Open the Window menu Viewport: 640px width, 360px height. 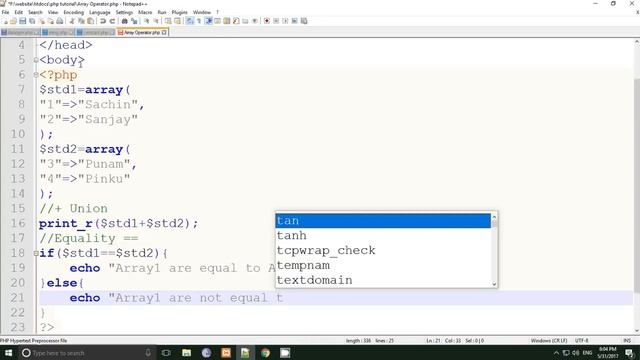click(x=202, y=12)
